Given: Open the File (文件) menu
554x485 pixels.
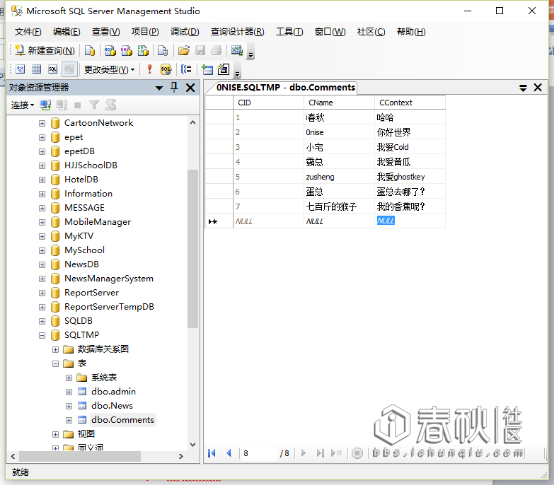Looking at the screenshot, I should pyautogui.click(x=28, y=32).
